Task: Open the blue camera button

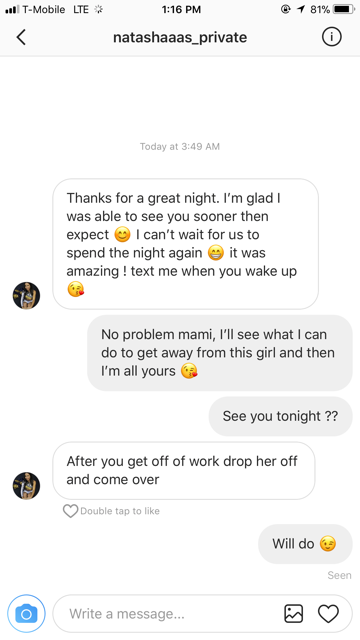Action: (27, 613)
